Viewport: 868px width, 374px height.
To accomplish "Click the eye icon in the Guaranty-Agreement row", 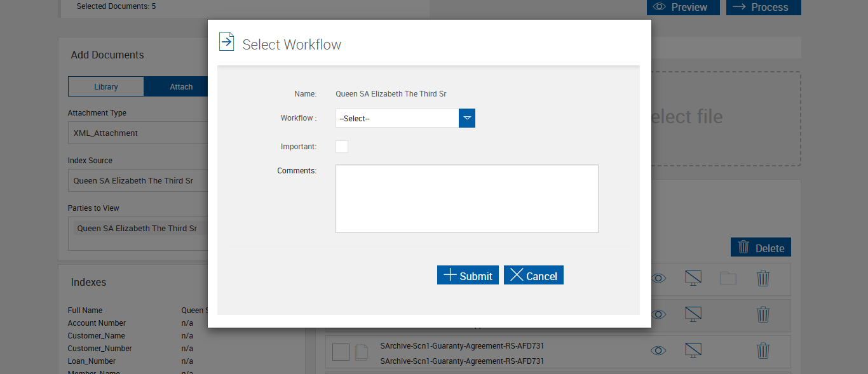I will (x=658, y=351).
